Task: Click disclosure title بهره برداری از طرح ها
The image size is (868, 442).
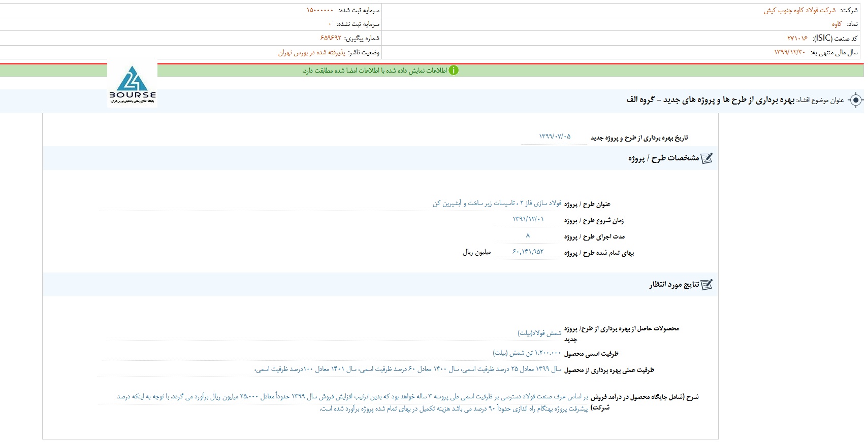Action: pyautogui.click(x=711, y=100)
